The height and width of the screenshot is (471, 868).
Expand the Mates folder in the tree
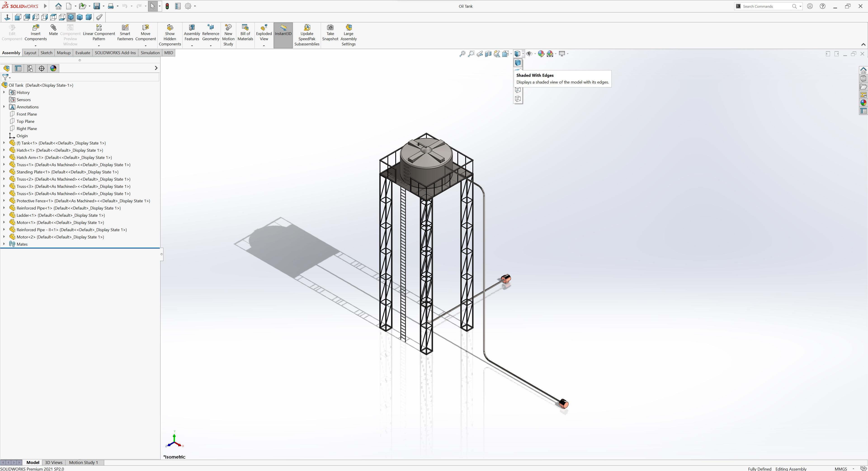(4, 244)
